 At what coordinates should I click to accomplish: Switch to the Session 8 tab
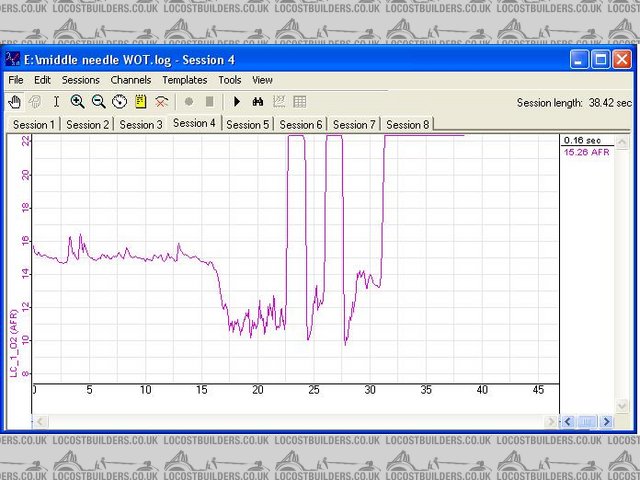tap(407, 125)
